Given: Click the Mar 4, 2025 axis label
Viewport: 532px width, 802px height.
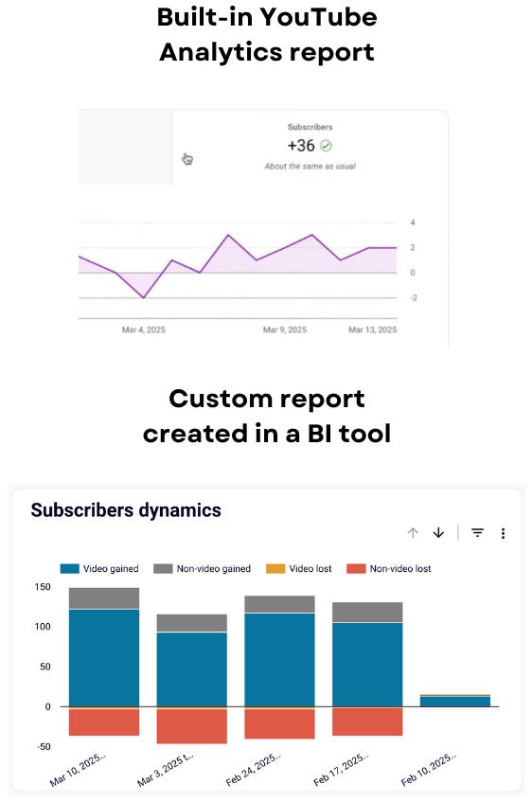Looking at the screenshot, I should pos(143,330).
